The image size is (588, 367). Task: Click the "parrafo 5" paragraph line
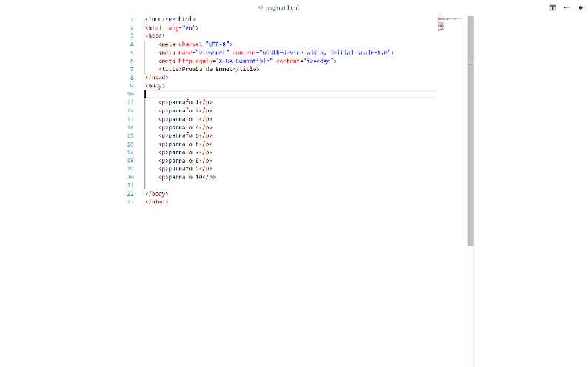tap(185, 135)
